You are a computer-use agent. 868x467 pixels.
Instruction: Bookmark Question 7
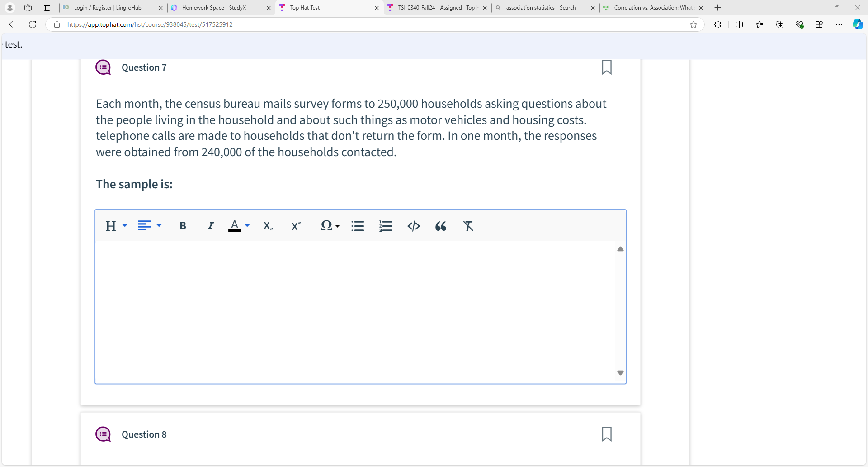coord(607,67)
